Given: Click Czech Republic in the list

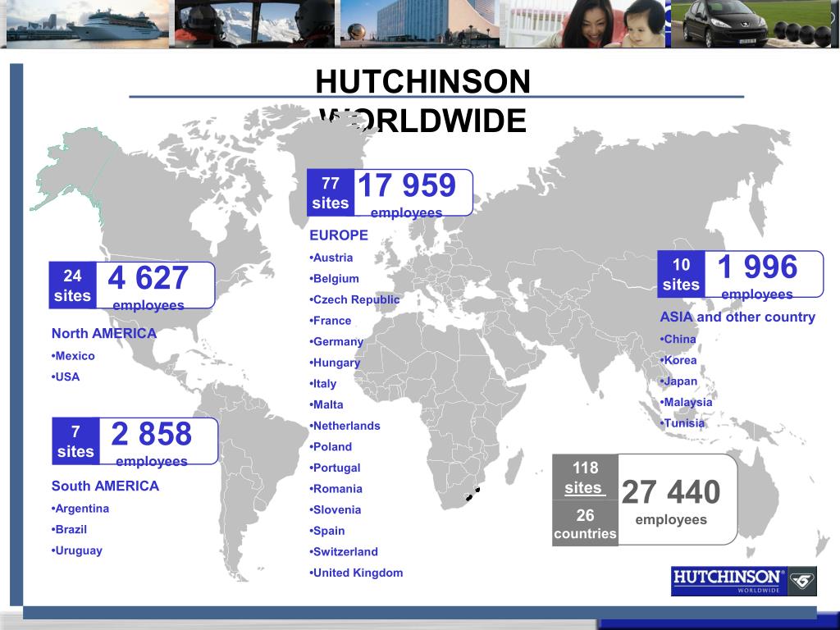Looking at the screenshot, I should pos(354,299).
